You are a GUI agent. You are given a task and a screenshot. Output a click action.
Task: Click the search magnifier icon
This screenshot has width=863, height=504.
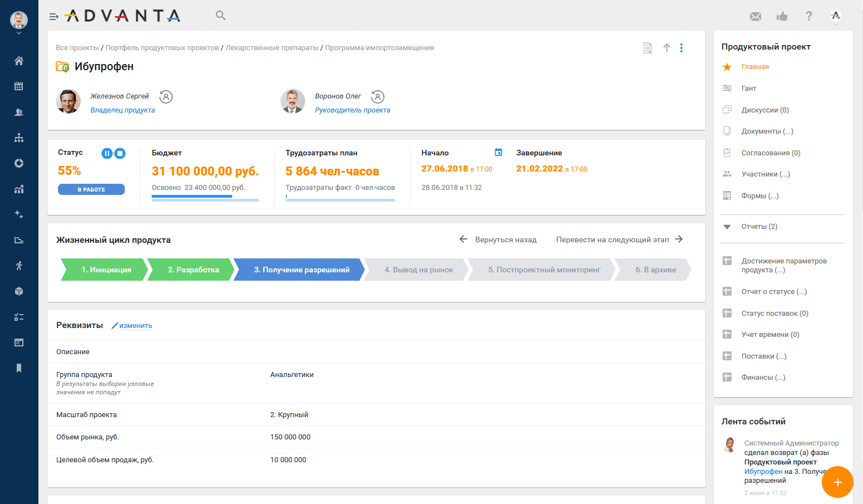pyautogui.click(x=221, y=16)
